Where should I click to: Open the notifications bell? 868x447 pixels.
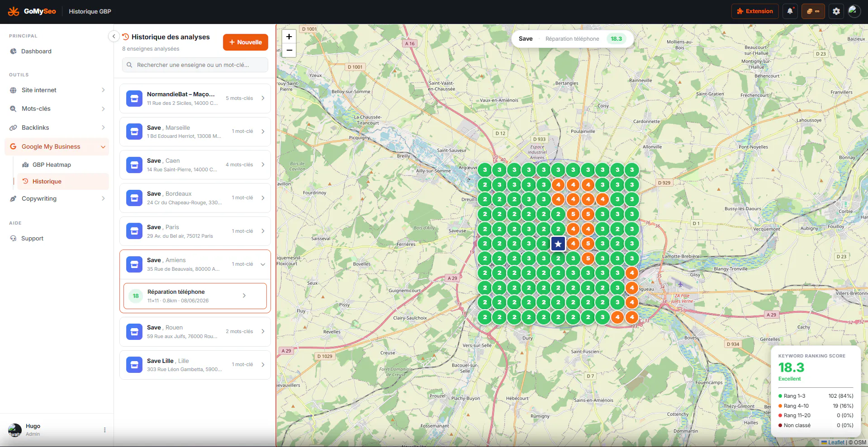[x=790, y=11]
